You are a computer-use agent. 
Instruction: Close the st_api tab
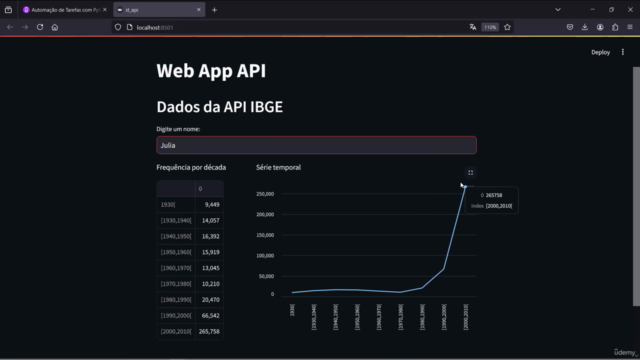(199, 10)
